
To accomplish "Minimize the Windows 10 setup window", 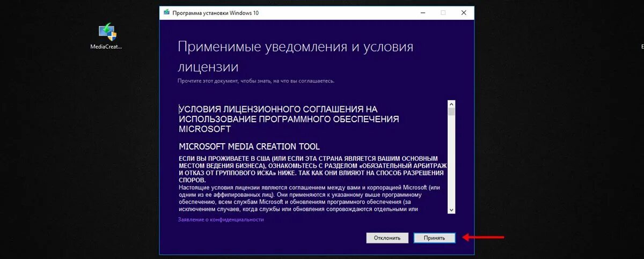I will [422, 12].
